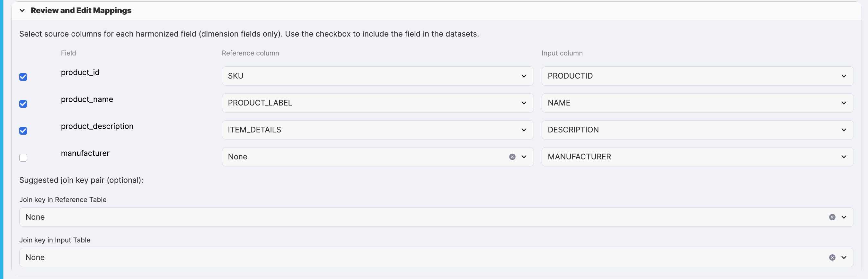Image resolution: width=868 pixels, height=279 pixels.
Task: Enable the manufacturer field checkbox
Action: tap(23, 158)
